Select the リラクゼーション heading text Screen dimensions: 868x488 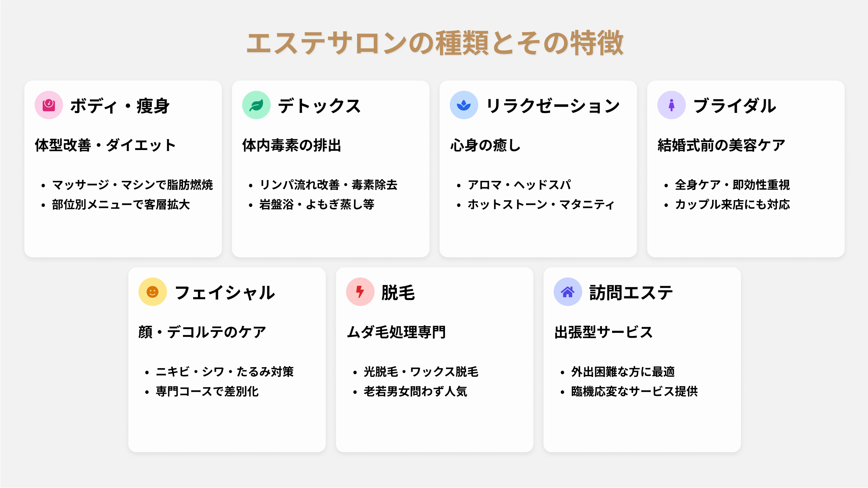pos(552,106)
